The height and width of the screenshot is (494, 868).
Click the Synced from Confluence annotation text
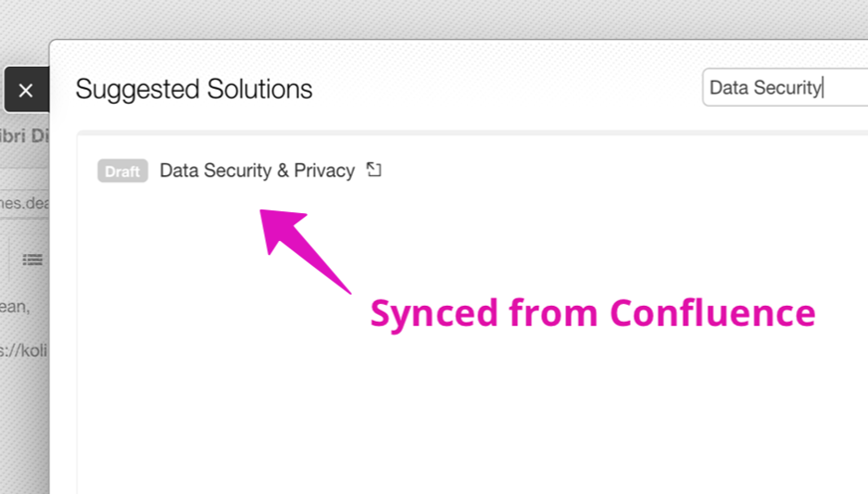pyautogui.click(x=592, y=314)
